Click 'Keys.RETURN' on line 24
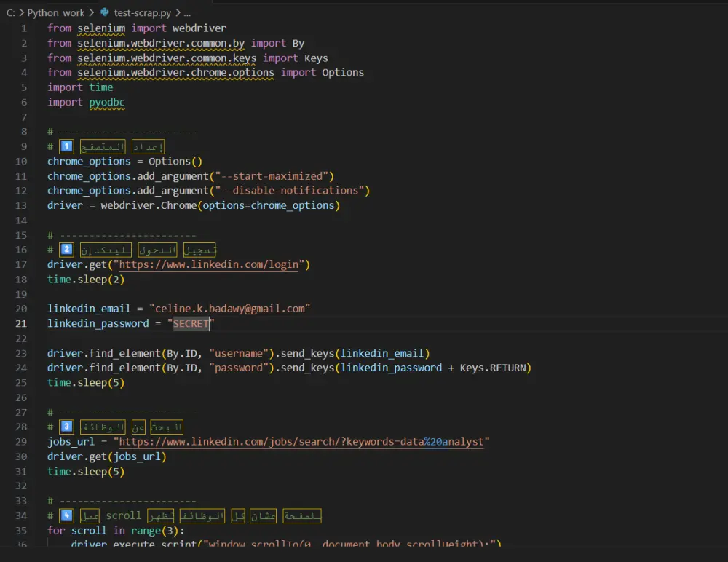The image size is (728, 562). [493, 368]
